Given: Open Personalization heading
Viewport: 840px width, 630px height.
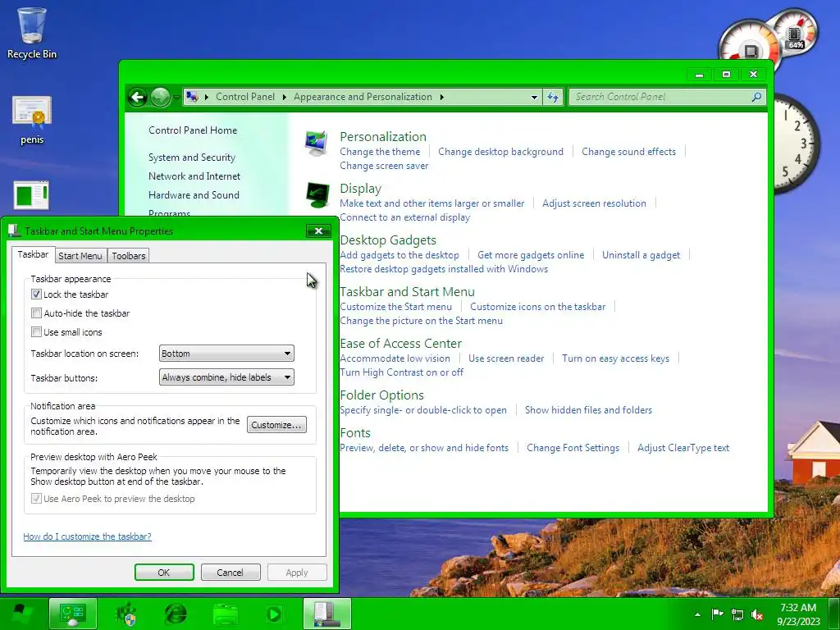Looking at the screenshot, I should click(383, 137).
